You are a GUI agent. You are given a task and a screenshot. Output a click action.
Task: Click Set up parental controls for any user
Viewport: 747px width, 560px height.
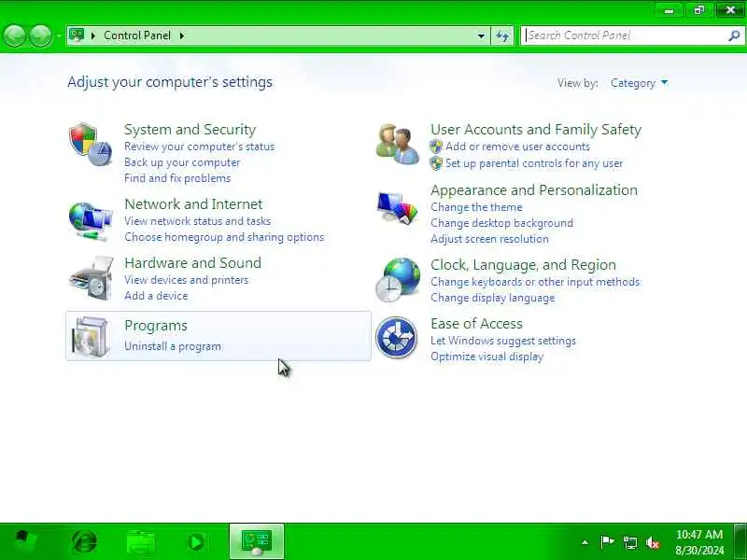[534, 163]
